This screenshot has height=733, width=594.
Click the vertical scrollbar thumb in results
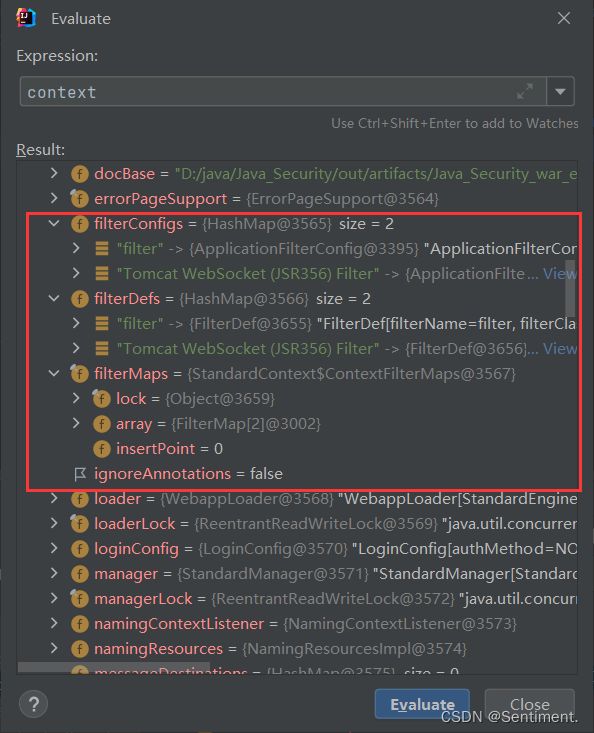(570, 288)
